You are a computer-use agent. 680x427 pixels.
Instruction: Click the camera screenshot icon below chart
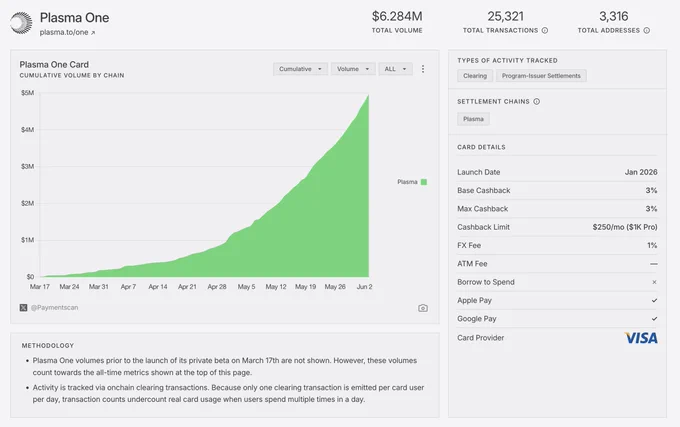coord(423,308)
